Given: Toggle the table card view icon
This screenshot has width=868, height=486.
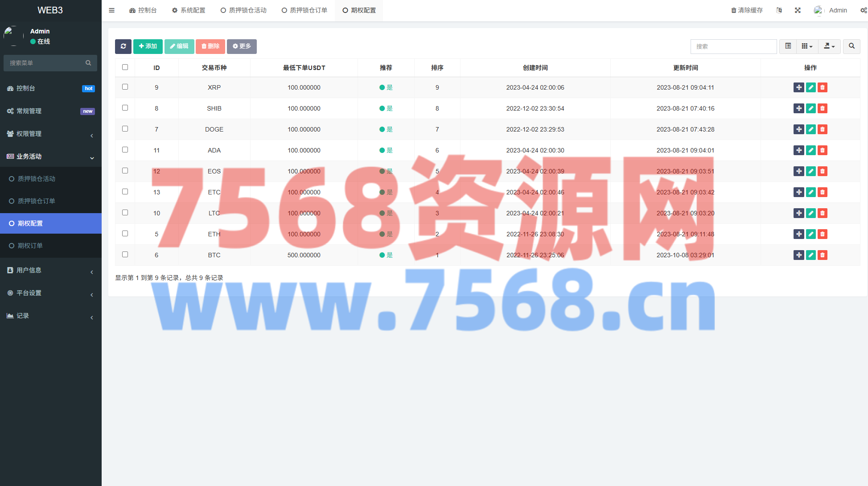Looking at the screenshot, I should tap(788, 46).
